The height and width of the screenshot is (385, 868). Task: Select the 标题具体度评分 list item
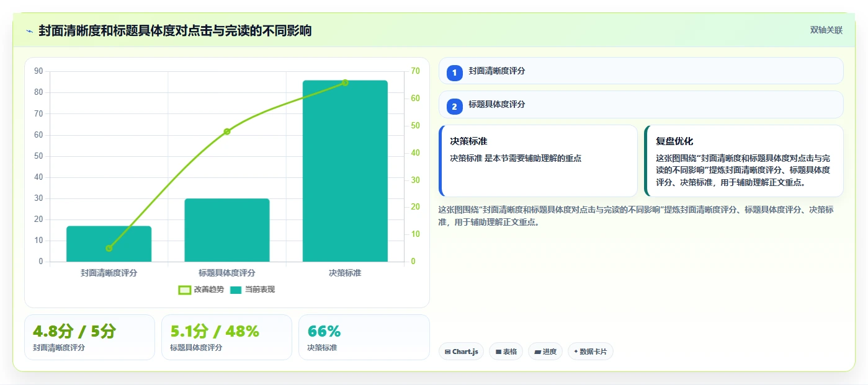[641, 105]
